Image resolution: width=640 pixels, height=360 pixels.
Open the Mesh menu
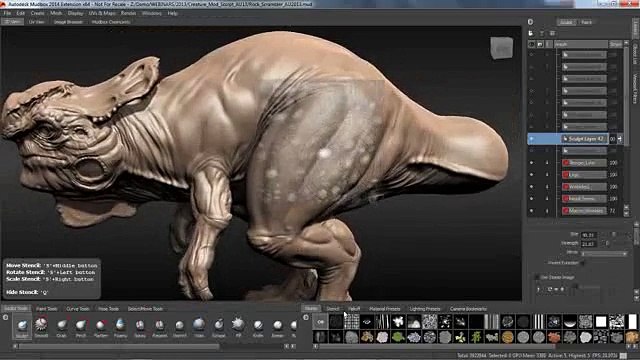tap(56, 13)
